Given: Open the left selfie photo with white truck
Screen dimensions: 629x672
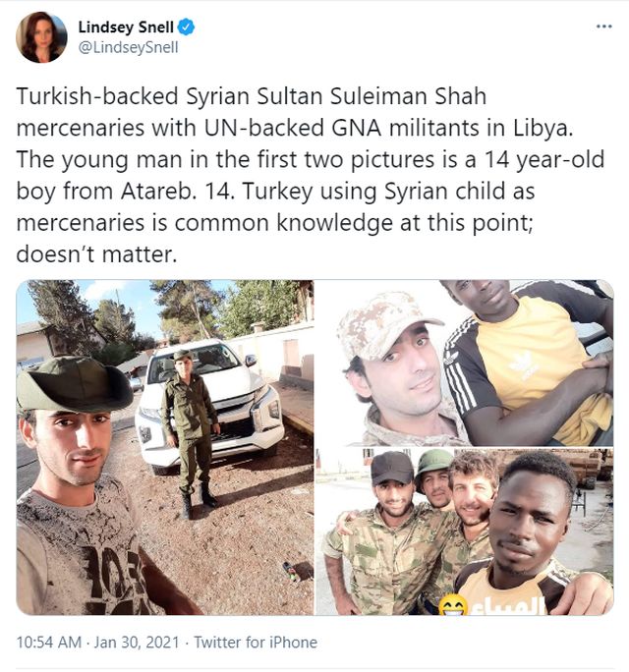Looking at the screenshot, I should coord(165,447).
